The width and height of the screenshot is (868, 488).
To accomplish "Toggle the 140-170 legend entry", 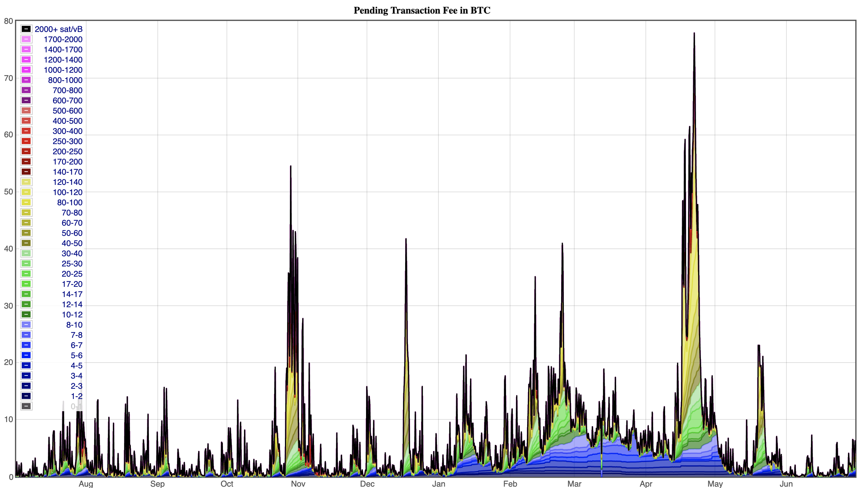I will 26,172.
